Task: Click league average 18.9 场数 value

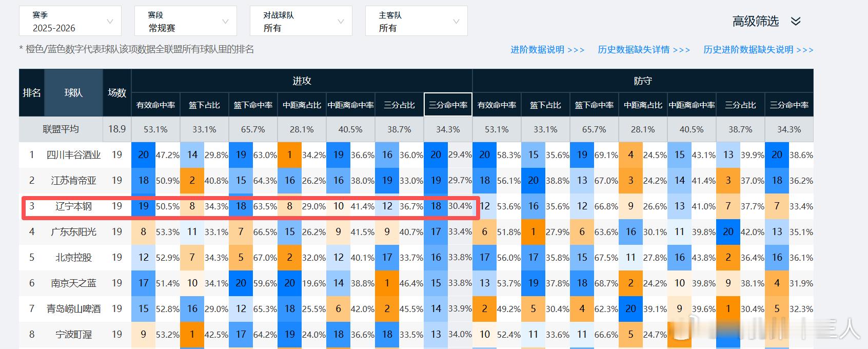Action: [117, 129]
